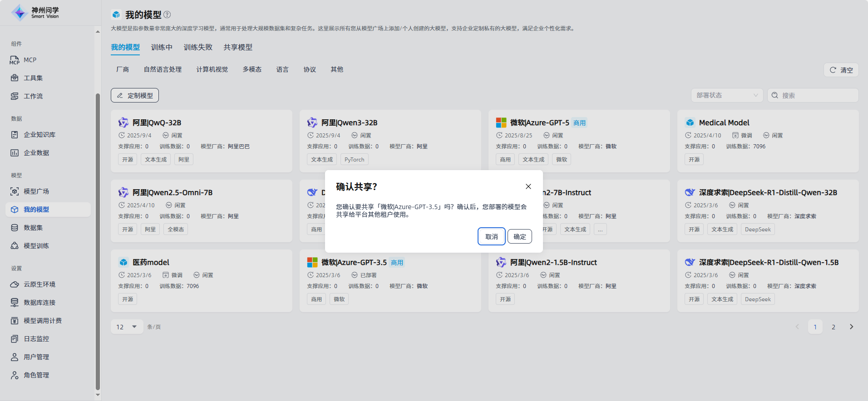Click the help icon beside 我的模型 title
The height and width of the screenshot is (401, 868).
point(167,15)
